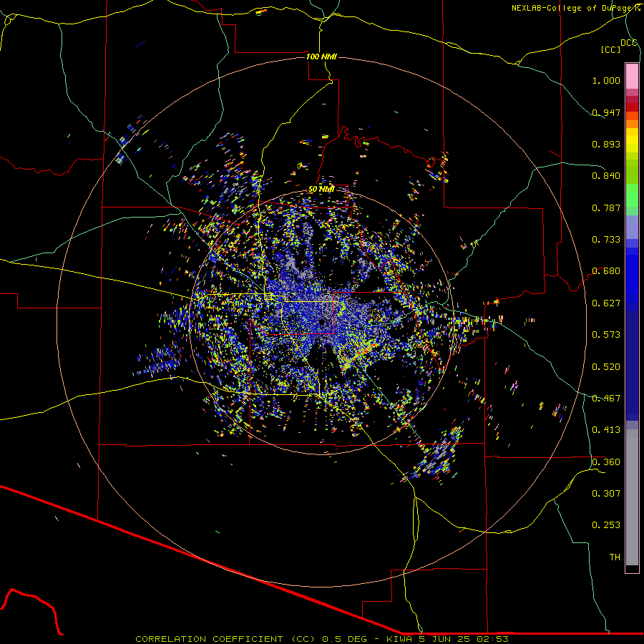This screenshot has width=644, height=644.
Task: Click the 0.573 legend value
Action: click(x=606, y=335)
